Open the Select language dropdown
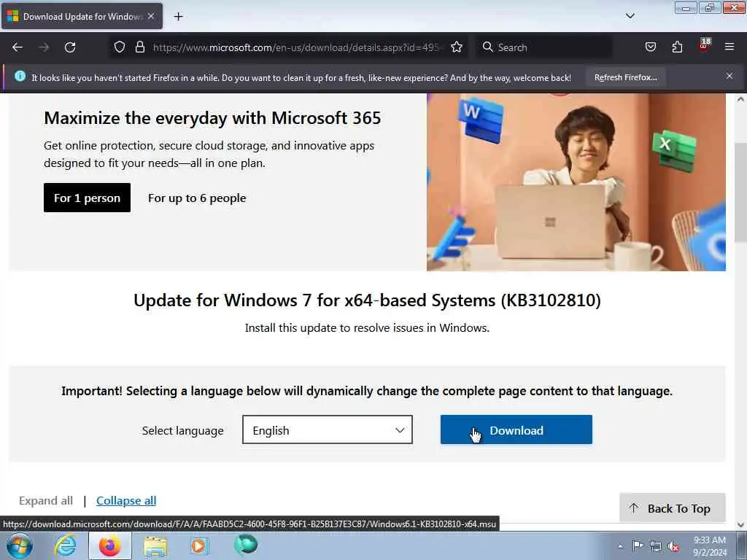The image size is (747, 560). pos(328,429)
